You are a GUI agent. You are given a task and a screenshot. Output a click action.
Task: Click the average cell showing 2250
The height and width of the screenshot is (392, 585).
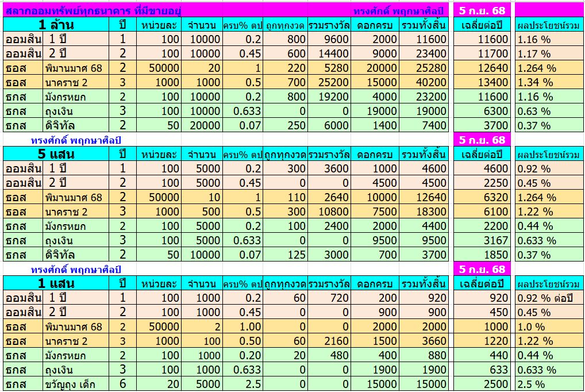click(482, 183)
